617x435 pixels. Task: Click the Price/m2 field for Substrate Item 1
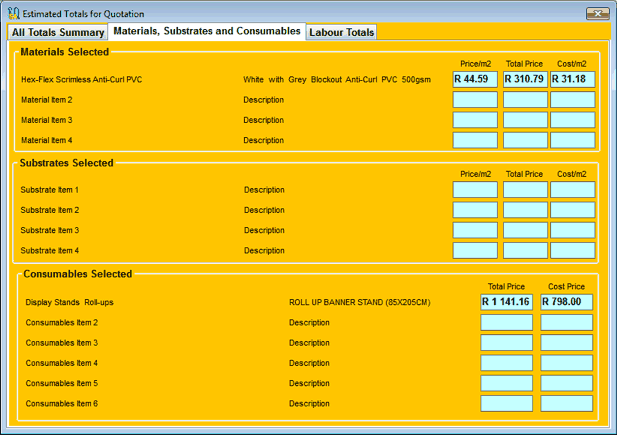click(x=475, y=190)
